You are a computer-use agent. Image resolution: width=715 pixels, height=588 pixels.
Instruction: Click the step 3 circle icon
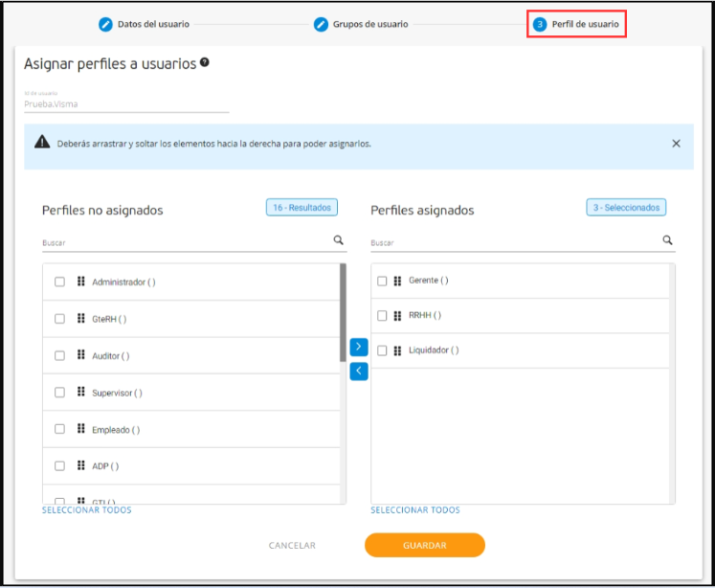(x=540, y=24)
